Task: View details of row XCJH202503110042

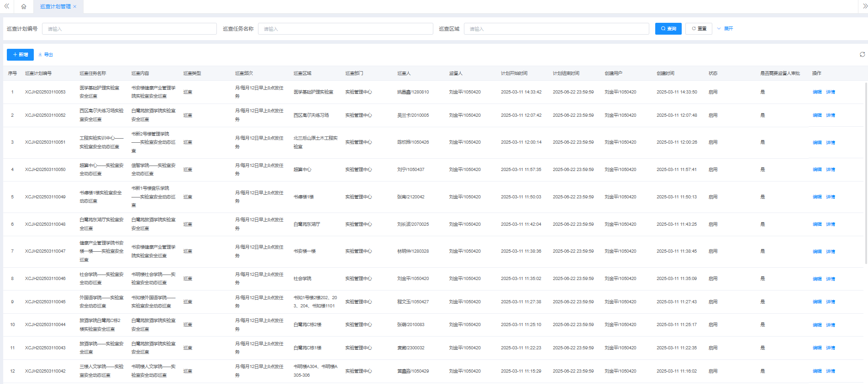Action: pyautogui.click(x=830, y=371)
